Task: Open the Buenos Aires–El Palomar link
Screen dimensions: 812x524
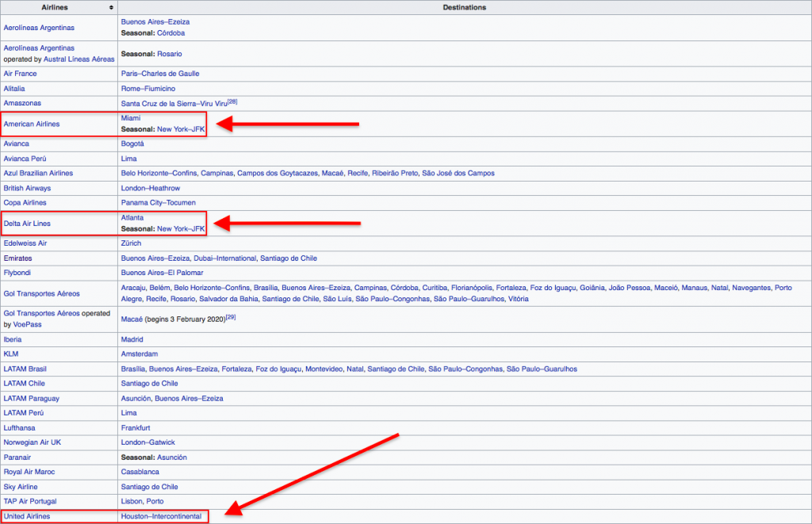Action: (162, 273)
